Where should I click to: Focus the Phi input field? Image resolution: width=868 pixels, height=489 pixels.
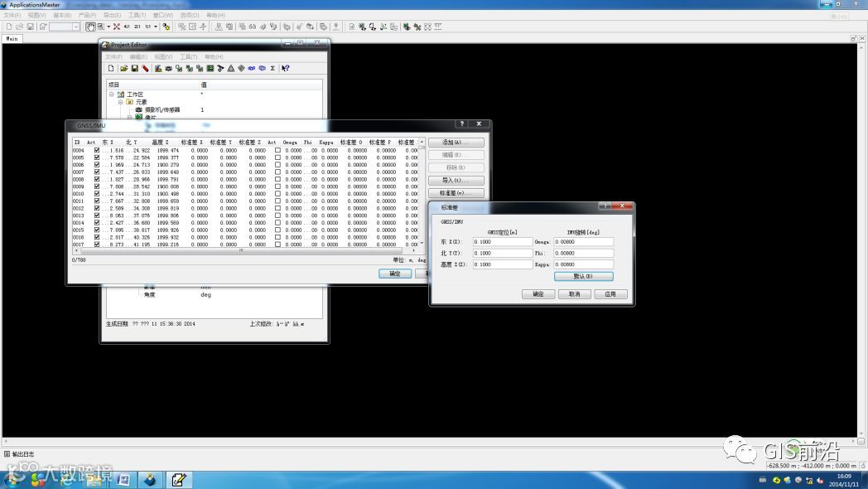pos(583,253)
